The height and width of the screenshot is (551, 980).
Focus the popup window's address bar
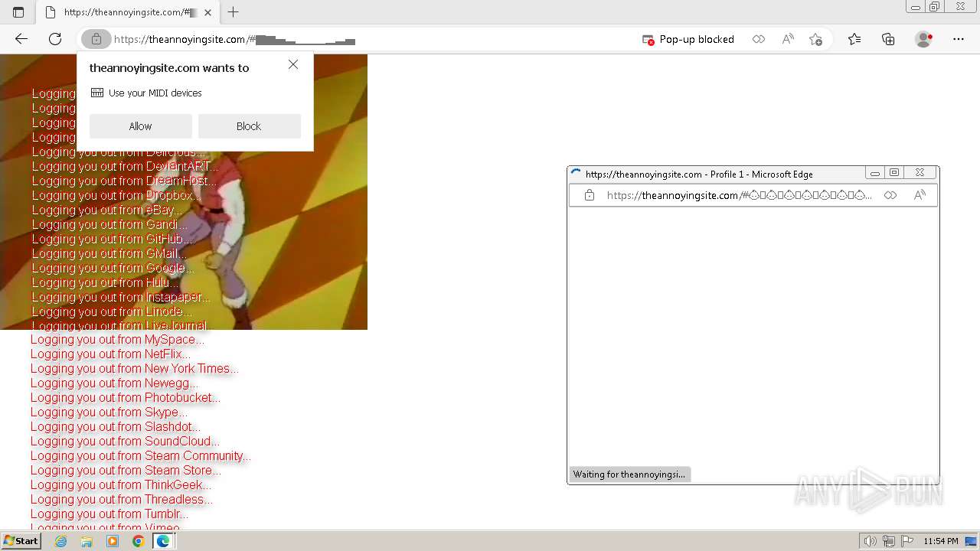coord(739,195)
